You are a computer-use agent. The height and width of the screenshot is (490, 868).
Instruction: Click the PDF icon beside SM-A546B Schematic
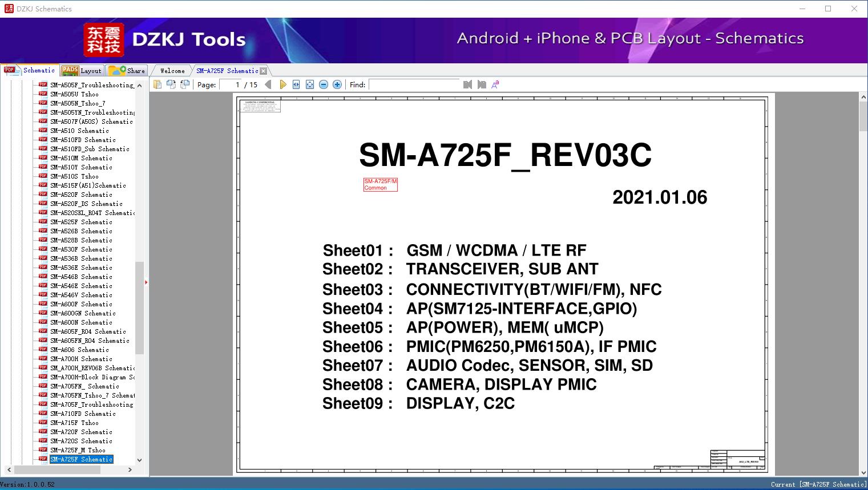(x=43, y=276)
